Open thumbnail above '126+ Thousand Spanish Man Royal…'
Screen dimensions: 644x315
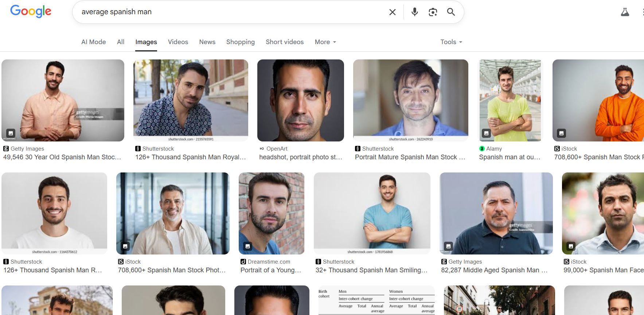click(191, 100)
